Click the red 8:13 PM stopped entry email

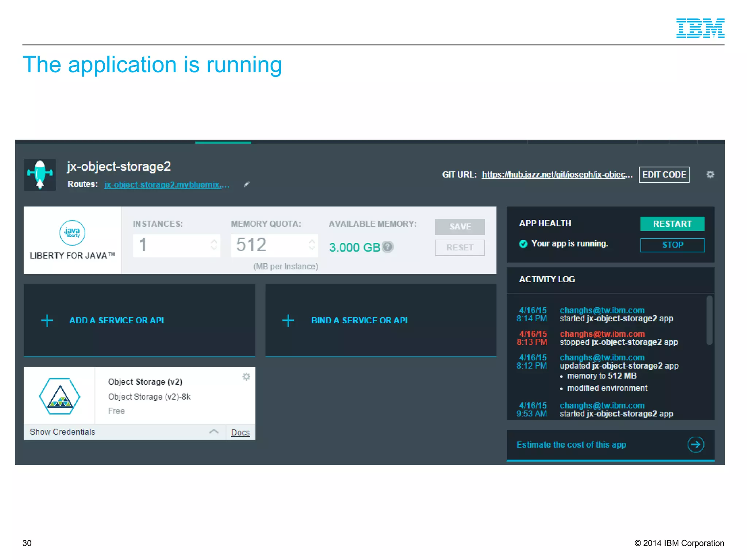point(602,334)
